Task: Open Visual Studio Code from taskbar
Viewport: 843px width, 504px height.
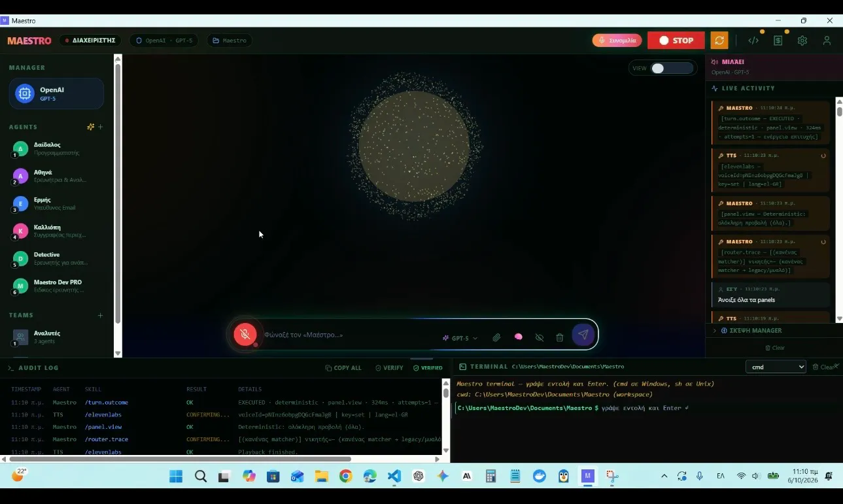Action: coord(394,477)
